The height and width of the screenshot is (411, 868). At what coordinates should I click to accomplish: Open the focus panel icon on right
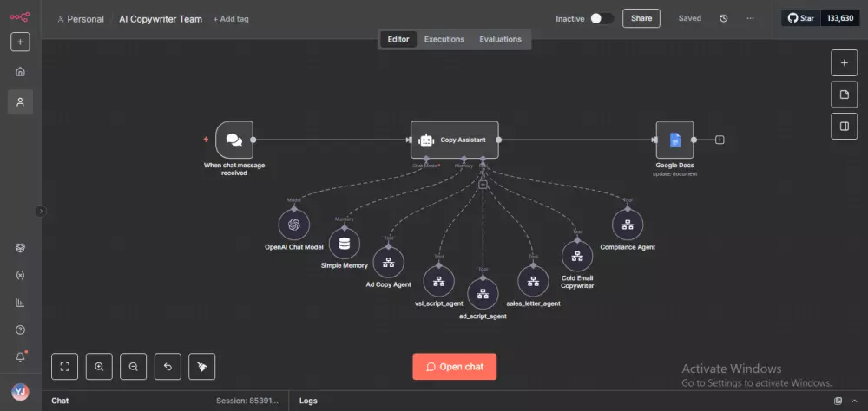pos(845,126)
